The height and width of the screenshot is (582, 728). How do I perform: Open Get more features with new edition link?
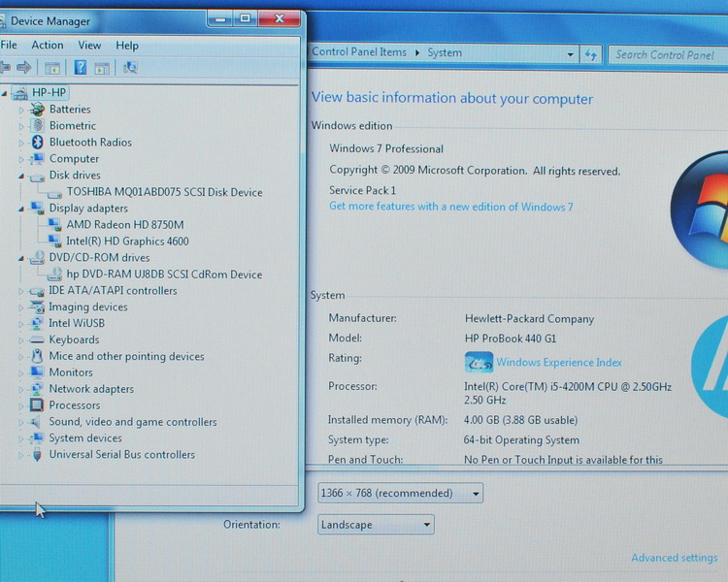[450, 207]
